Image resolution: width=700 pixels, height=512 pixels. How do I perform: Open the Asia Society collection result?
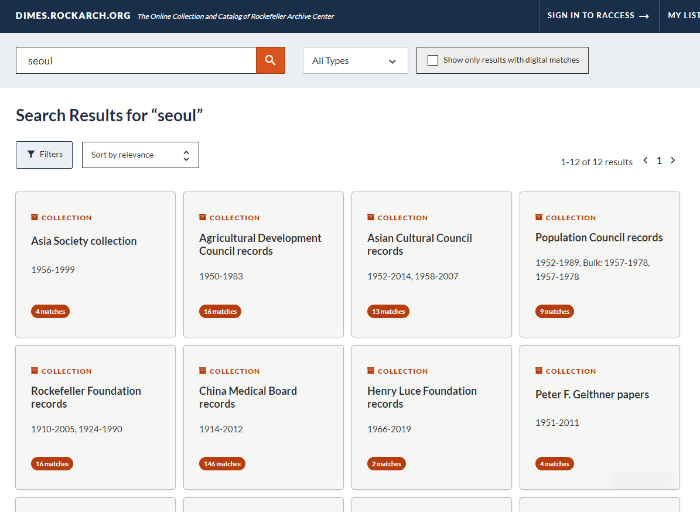point(84,241)
